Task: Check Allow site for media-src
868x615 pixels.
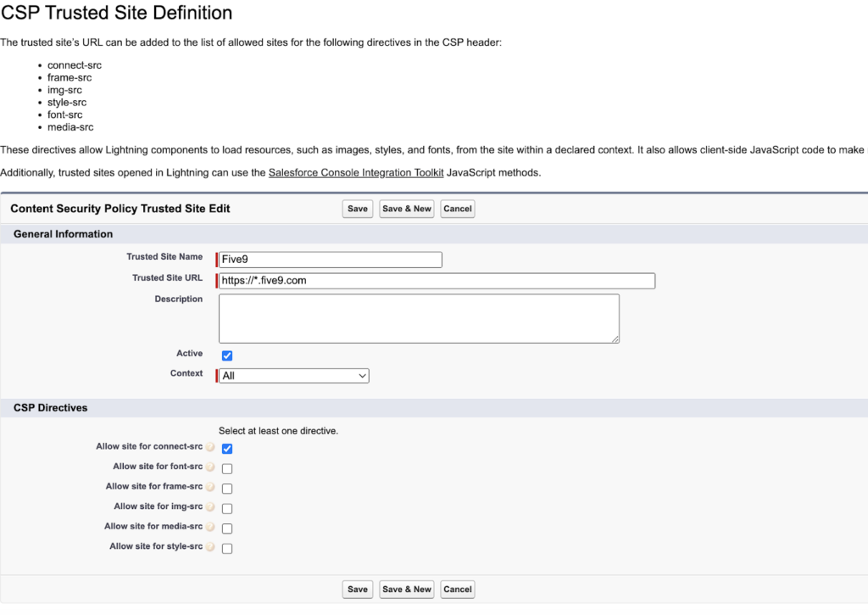Action: pos(227,528)
